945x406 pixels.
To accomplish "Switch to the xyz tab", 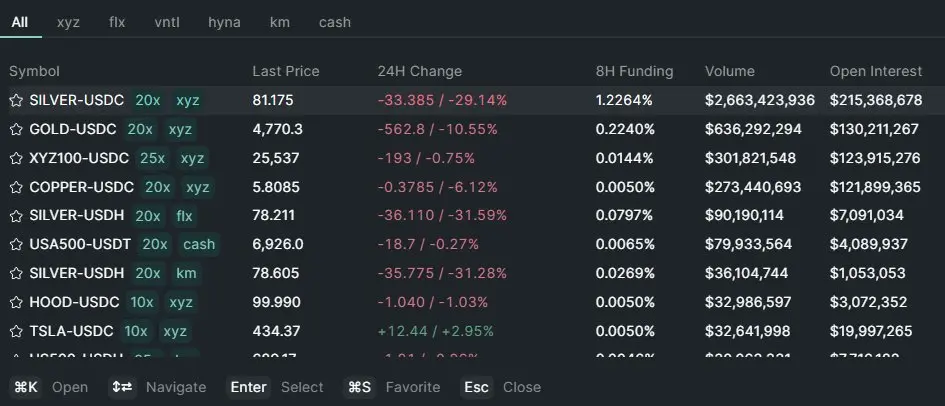I will 69,21.
